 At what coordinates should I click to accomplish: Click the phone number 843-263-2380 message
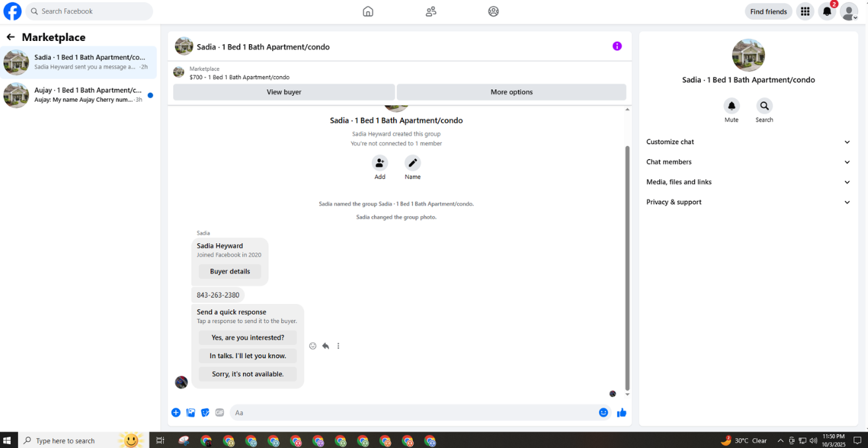point(218,295)
